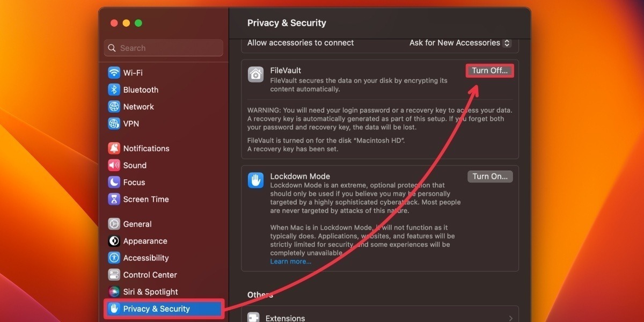The image size is (644, 322).
Task: Select Privacy & Security in sidebar
Action: coord(156,309)
